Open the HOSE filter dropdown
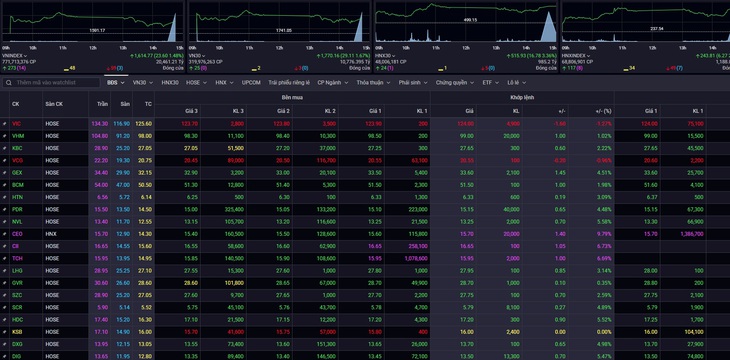Screen dimensions: 730x360 [196, 82]
